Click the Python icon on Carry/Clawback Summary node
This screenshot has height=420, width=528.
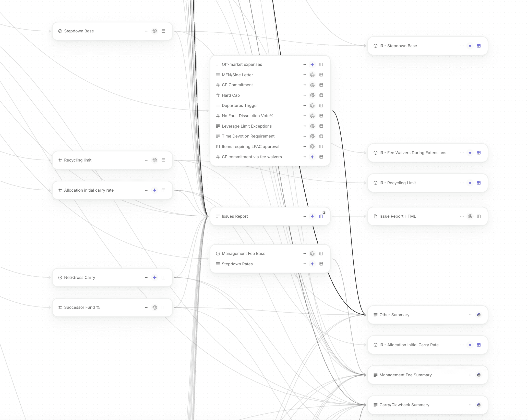coord(479,405)
